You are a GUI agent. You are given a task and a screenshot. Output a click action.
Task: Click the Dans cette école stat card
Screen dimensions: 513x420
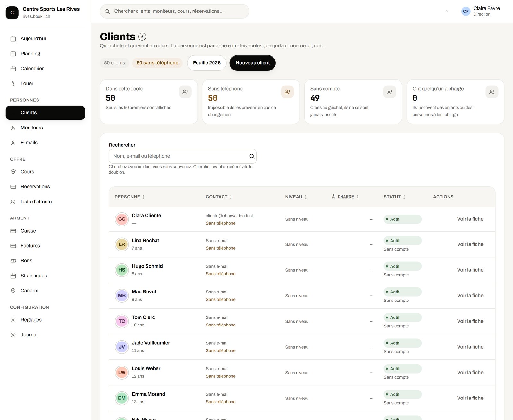click(x=149, y=102)
